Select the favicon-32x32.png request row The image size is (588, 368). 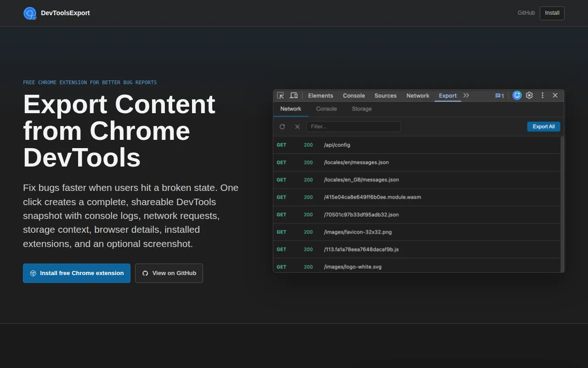pyautogui.click(x=417, y=232)
